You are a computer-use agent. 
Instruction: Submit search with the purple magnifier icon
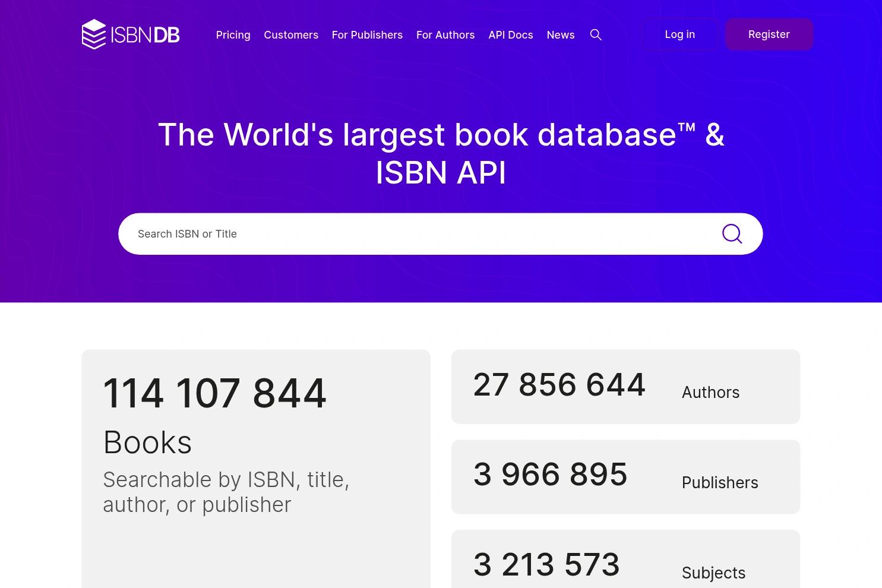point(732,234)
